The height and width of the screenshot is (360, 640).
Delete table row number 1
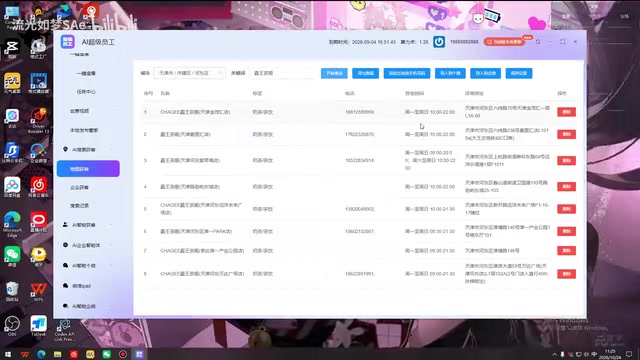[x=567, y=111]
